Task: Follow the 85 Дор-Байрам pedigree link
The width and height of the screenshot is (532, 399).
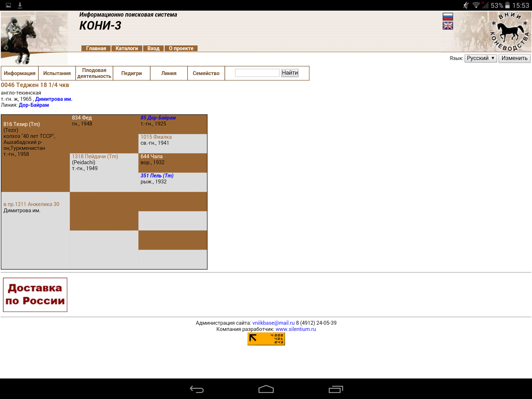Action: pos(158,118)
